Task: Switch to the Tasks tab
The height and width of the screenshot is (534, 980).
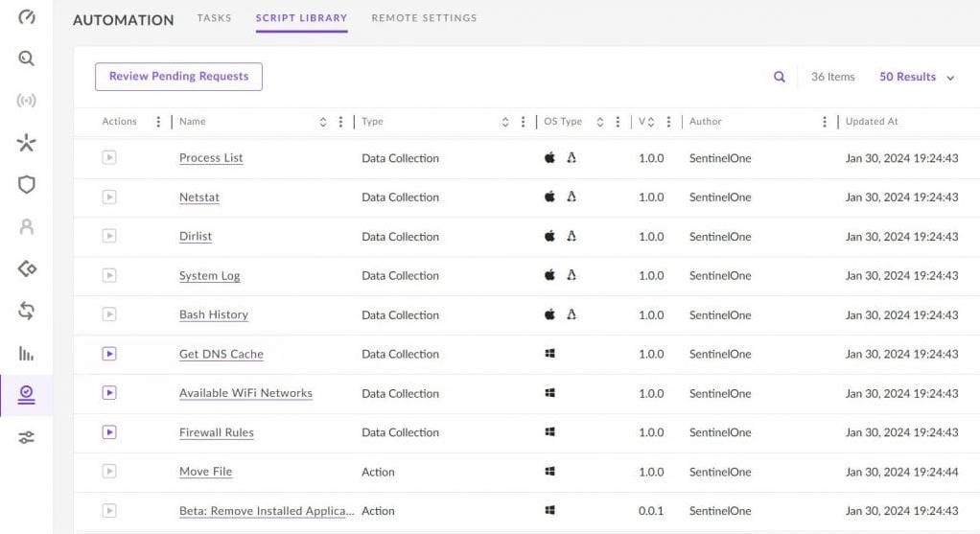Action: (214, 18)
